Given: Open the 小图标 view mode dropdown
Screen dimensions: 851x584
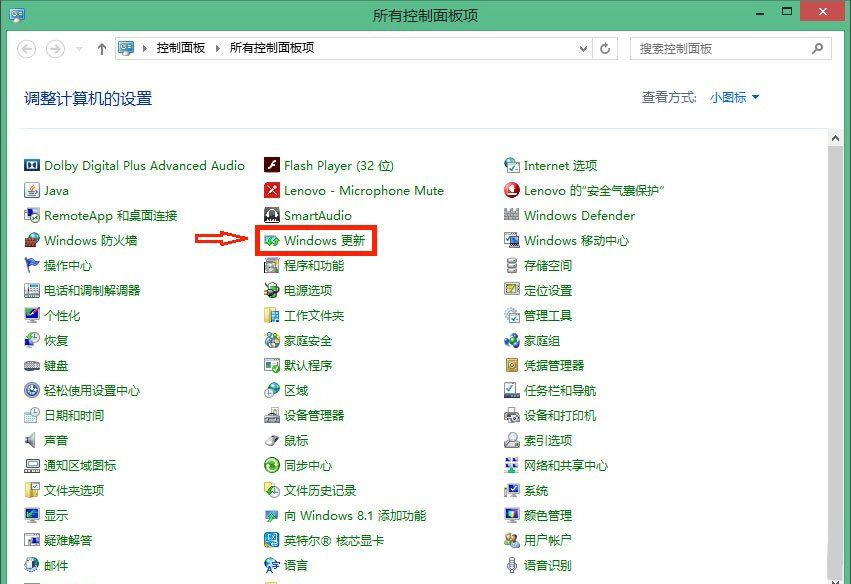Looking at the screenshot, I should point(734,98).
